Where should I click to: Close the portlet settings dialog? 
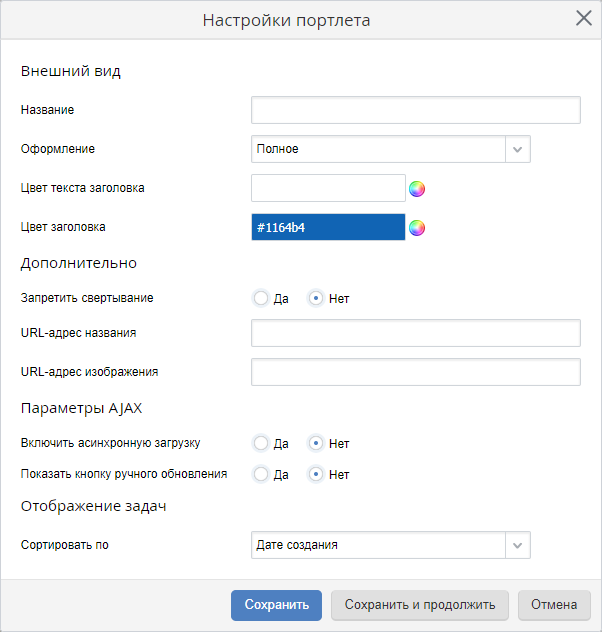tap(584, 18)
